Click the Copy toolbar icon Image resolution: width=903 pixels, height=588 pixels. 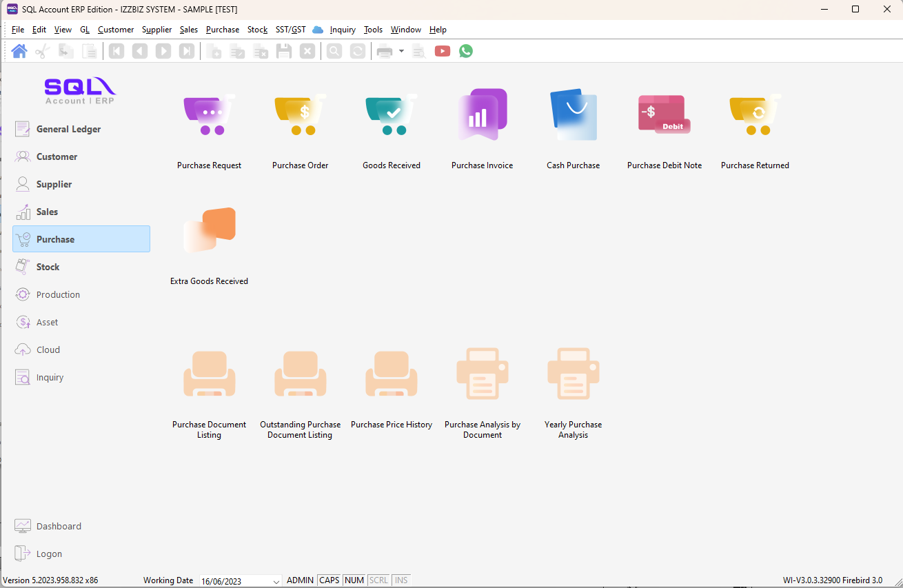[x=66, y=51]
